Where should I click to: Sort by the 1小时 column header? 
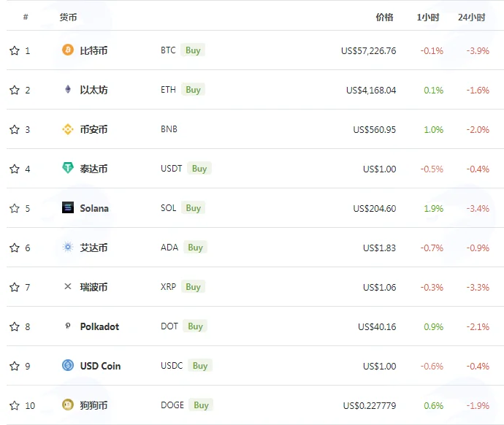pyautogui.click(x=428, y=17)
